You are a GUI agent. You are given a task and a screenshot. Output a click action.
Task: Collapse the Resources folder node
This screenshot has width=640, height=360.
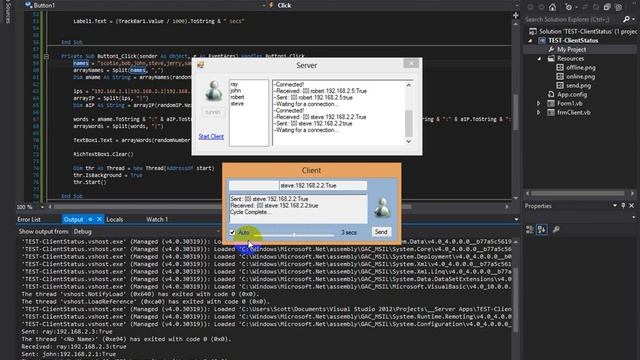pyautogui.click(x=539, y=58)
